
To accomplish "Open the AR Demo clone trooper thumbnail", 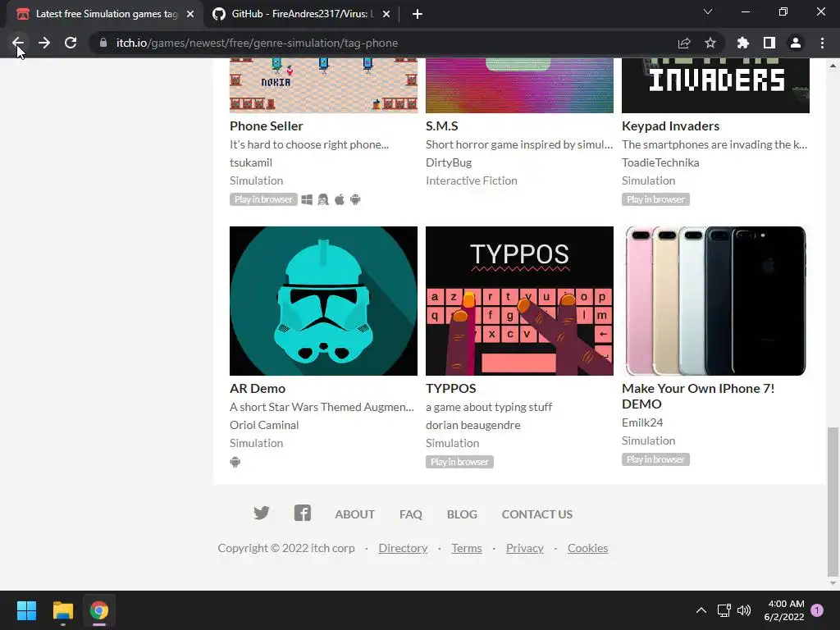I will (323, 301).
